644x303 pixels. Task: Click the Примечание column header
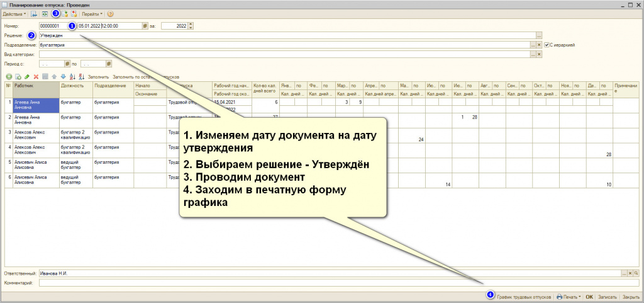pyautogui.click(x=625, y=89)
